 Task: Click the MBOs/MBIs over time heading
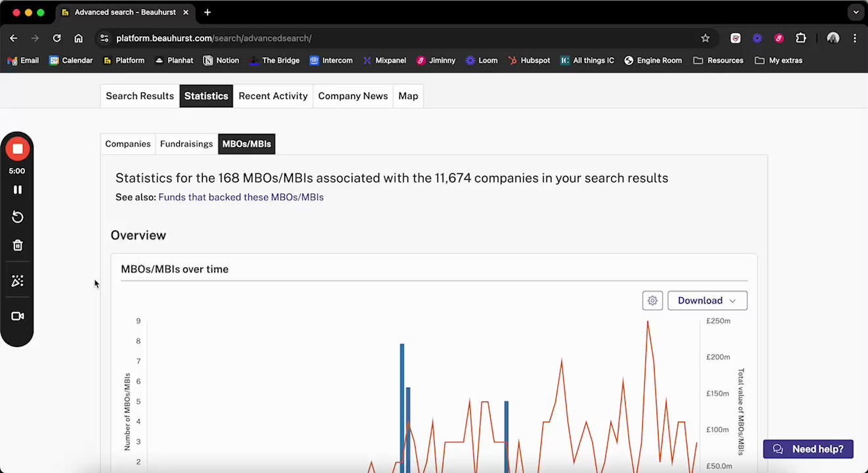coord(175,269)
